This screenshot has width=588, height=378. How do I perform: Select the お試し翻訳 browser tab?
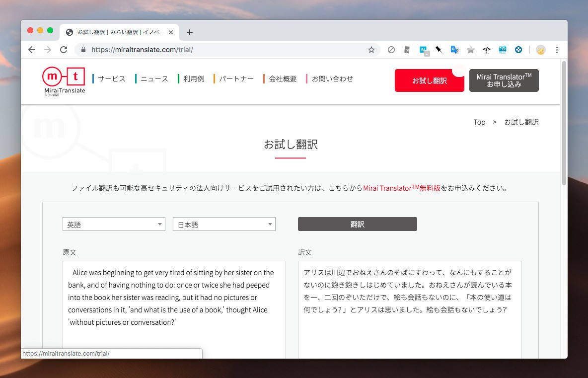(119, 32)
